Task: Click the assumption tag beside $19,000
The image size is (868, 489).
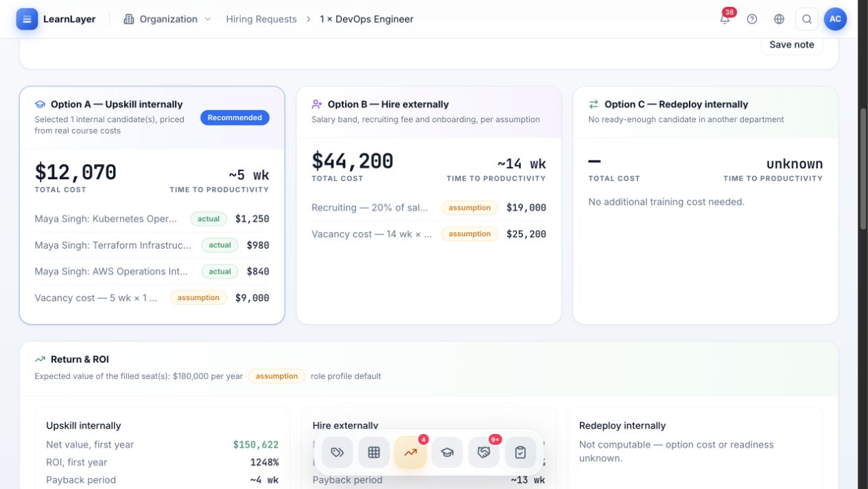Action: (470, 207)
